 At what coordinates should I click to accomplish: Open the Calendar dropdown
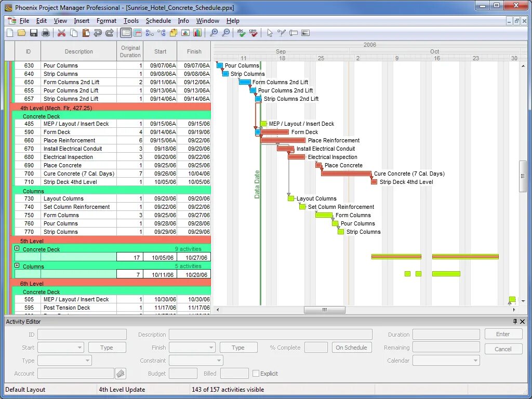tap(475, 361)
